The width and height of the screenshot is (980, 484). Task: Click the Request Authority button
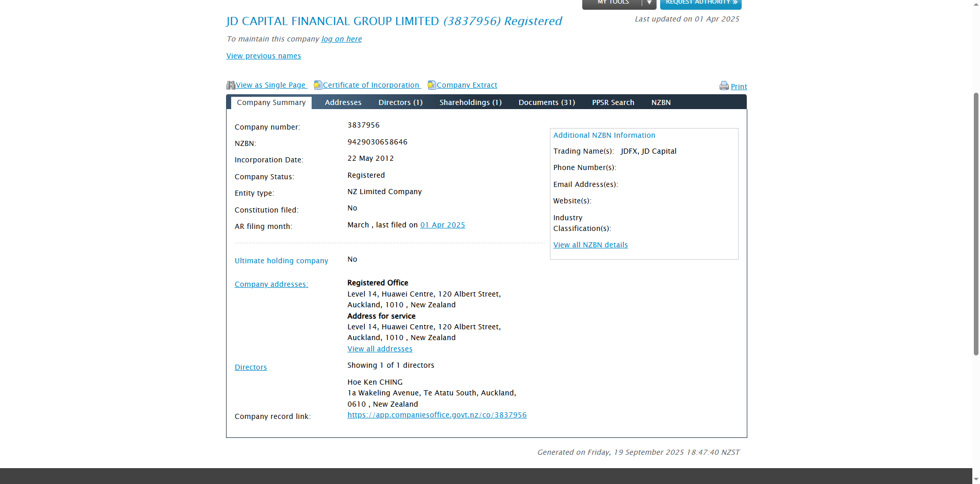(701, 3)
